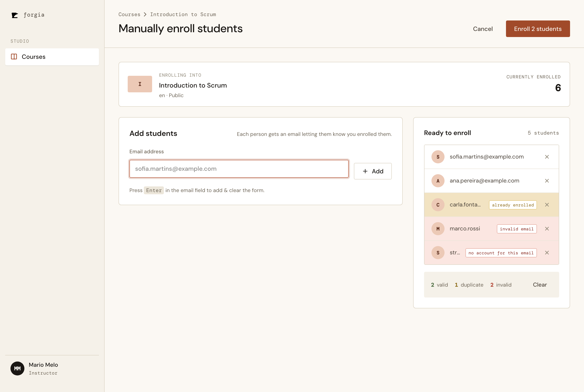The height and width of the screenshot is (392, 584).
Task: Click the C avatar for carla.fonta
Action: pyautogui.click(x=438, y=205)
